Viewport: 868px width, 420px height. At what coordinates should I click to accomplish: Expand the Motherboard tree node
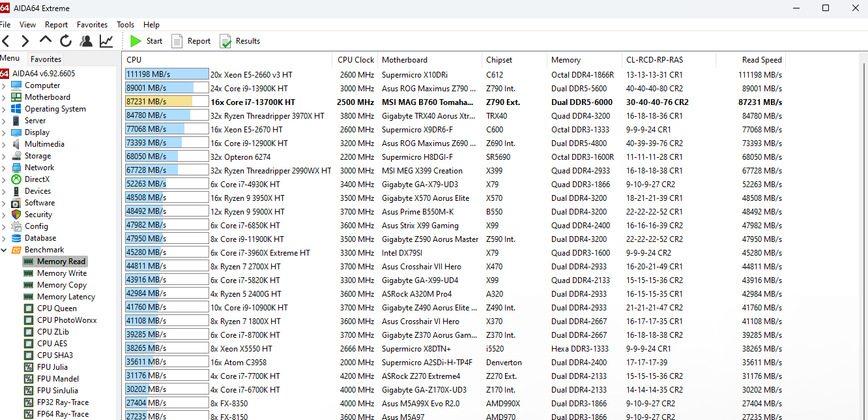click(5, 97)
